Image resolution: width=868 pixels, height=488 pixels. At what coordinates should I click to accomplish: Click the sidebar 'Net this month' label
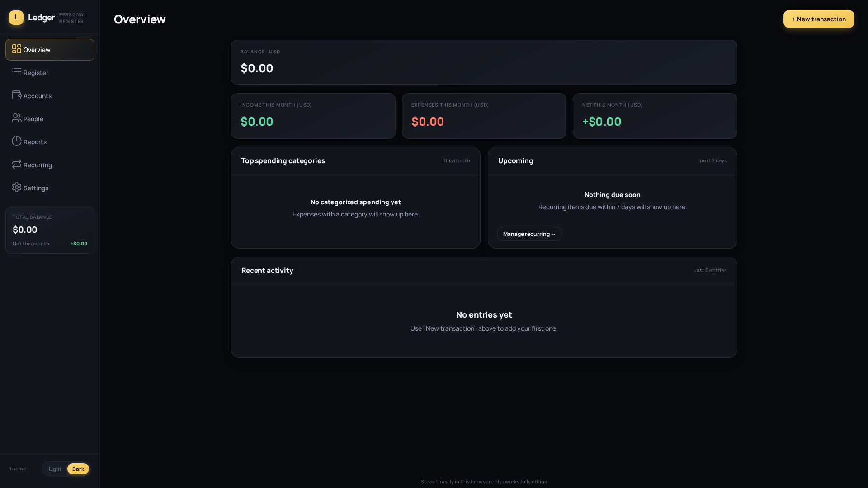pyautogui.click(x=31, y=244)
